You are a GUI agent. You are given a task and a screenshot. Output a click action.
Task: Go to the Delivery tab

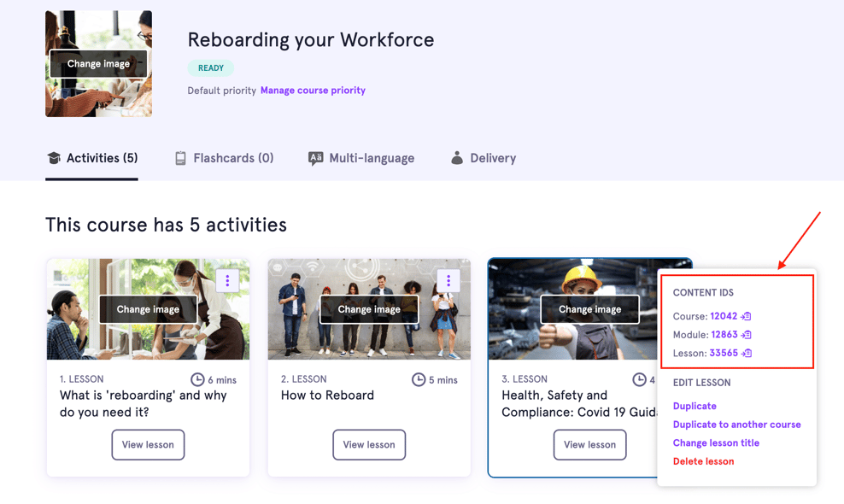pyautogui.click(x=483, y=158)
